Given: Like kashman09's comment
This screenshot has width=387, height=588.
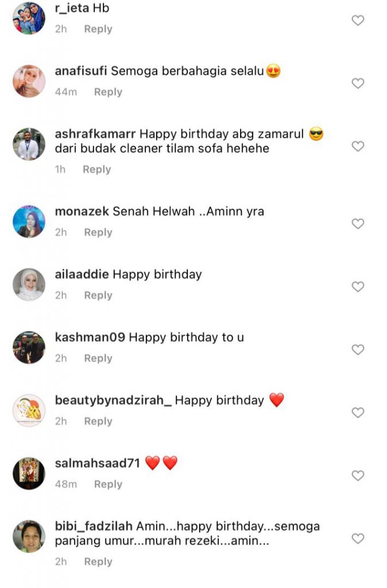Looking at the screenshot, I should pos(358,350).
